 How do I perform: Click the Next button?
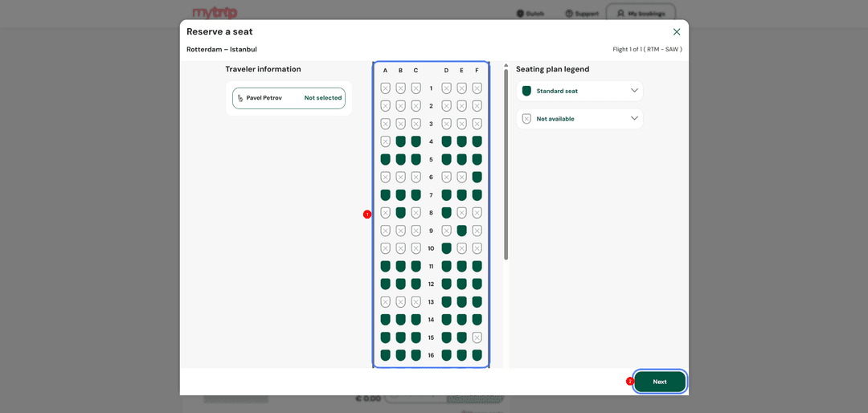(660, 382)
